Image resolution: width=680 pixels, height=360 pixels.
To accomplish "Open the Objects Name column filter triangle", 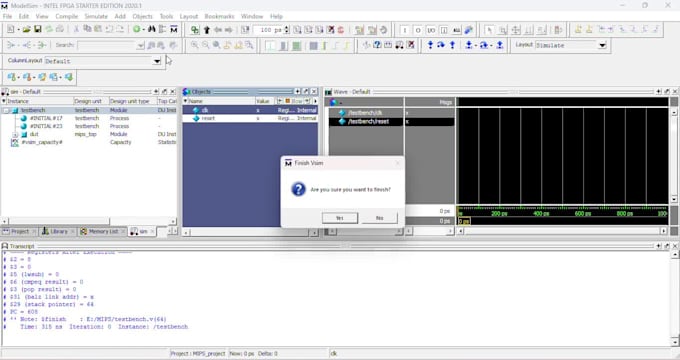I will tap(185, 101).
